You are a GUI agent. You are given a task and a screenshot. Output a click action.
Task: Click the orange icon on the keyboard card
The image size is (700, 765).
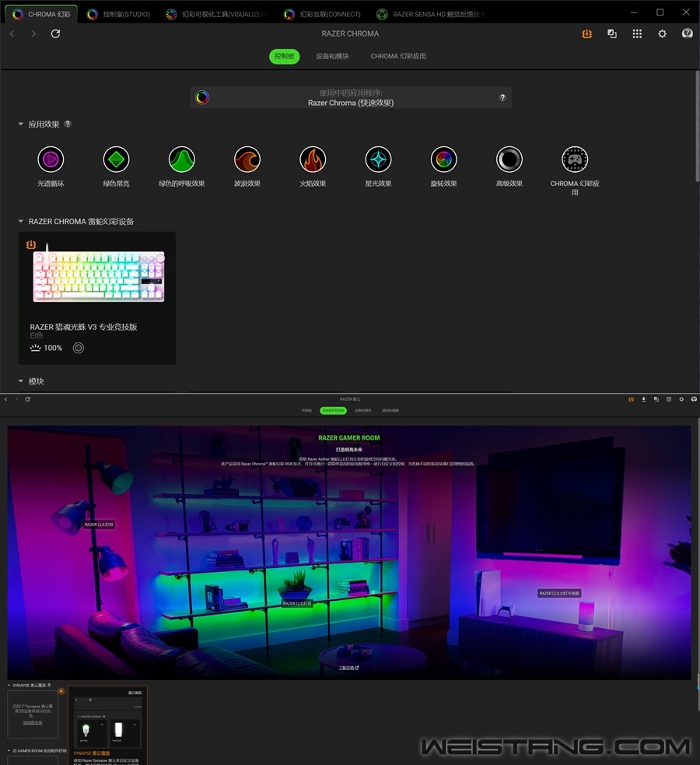pyautogui.click(x=30, y=244)
